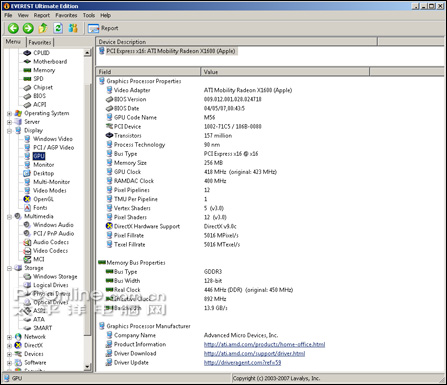
Task: Click the OpenGL tree icon
Action: coord(27,199)
